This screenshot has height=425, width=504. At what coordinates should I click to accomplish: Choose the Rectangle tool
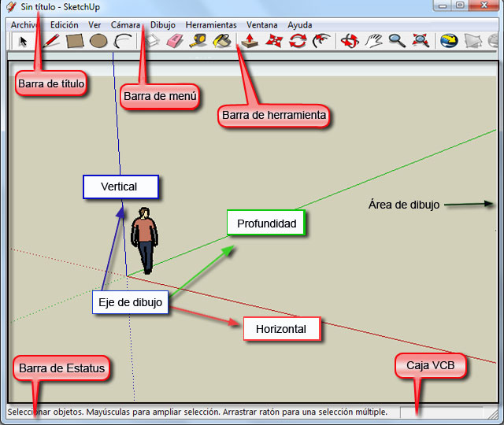click(x=75, y=41)
